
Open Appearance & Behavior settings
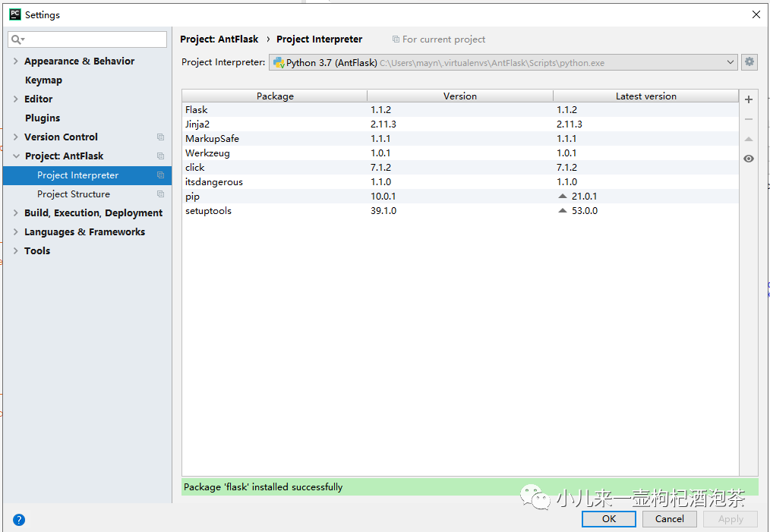[x=79, y=61]
